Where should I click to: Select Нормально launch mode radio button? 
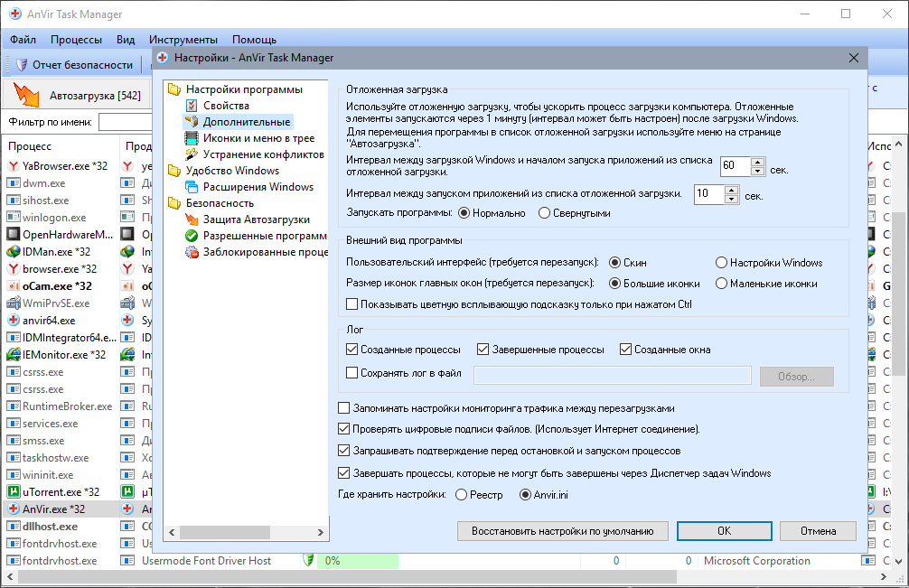click(464, 213)
